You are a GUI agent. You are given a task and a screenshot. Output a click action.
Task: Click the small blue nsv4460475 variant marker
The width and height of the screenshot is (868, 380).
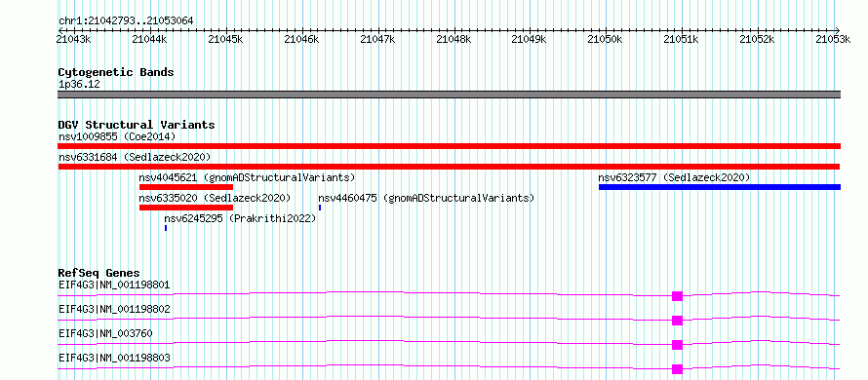320,208
